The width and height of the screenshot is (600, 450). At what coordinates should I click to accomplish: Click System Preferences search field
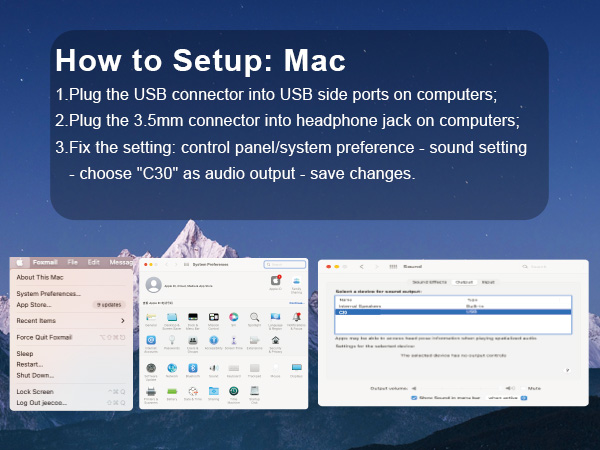[285, 264]
